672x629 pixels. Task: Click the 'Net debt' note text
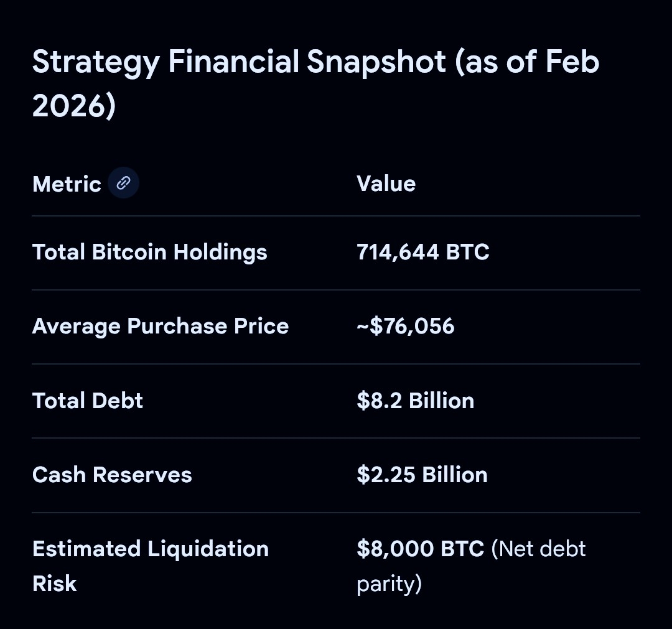click(x=539, y=549)
